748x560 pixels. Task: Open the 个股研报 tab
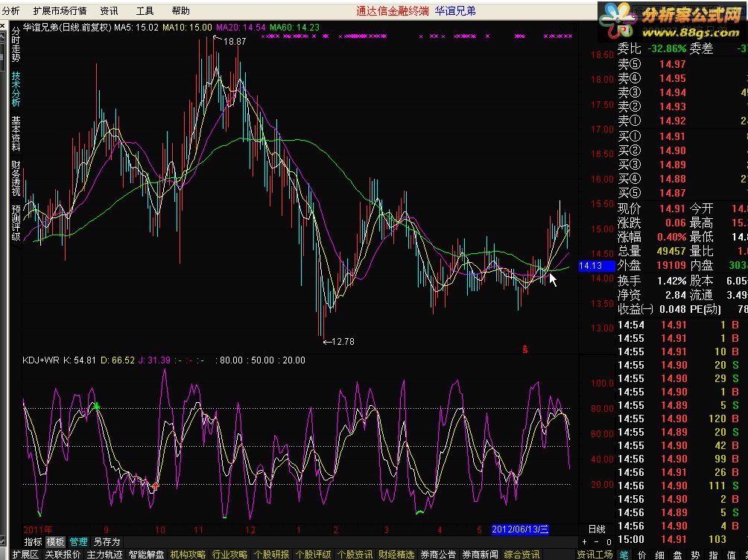271,554
